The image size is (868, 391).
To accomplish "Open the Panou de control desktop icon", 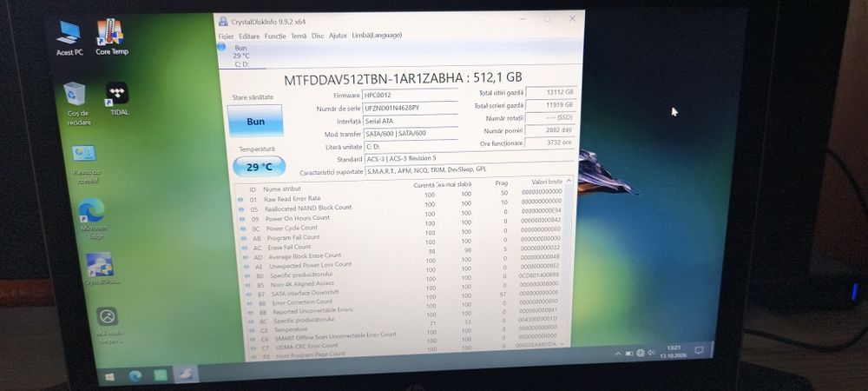I will point(85,164).
